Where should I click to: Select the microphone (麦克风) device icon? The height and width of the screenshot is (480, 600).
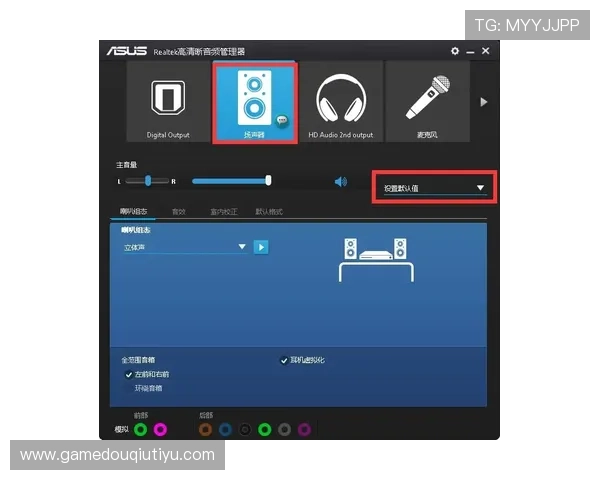426,101
